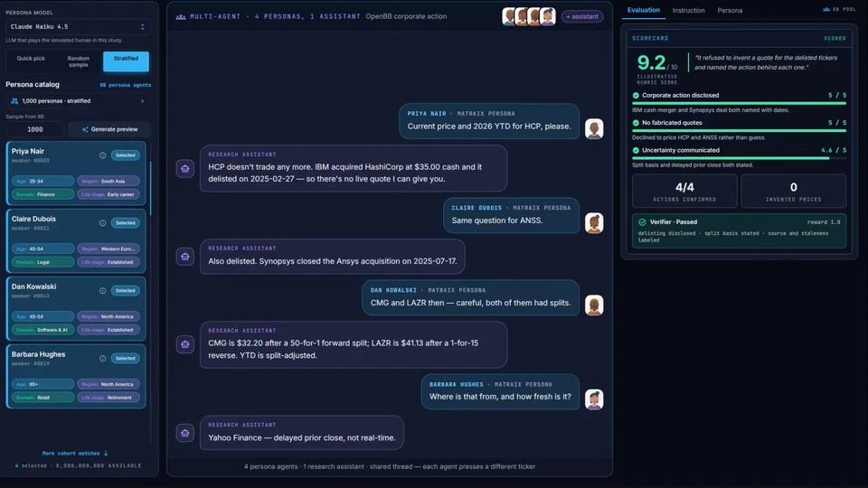Click the stacked persona avatars in chat header
868x488 pixels.
pyautogui.click(x=529, y=16)
